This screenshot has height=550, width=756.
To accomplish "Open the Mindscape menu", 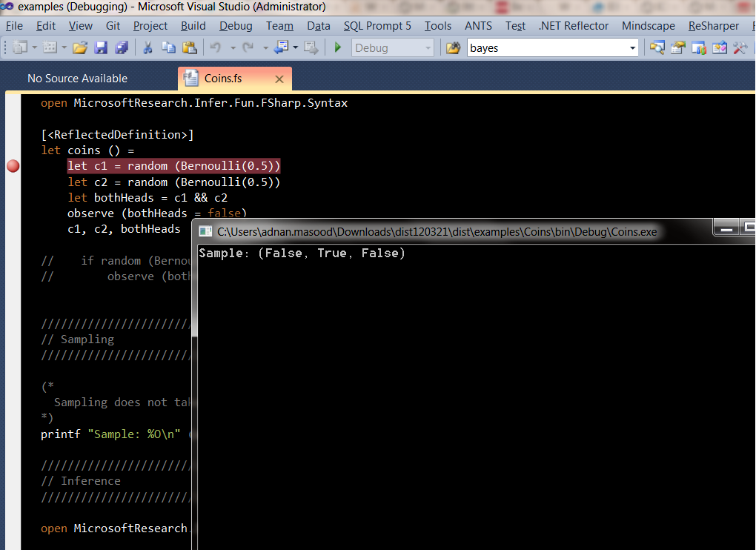I will tap(649, 25).
